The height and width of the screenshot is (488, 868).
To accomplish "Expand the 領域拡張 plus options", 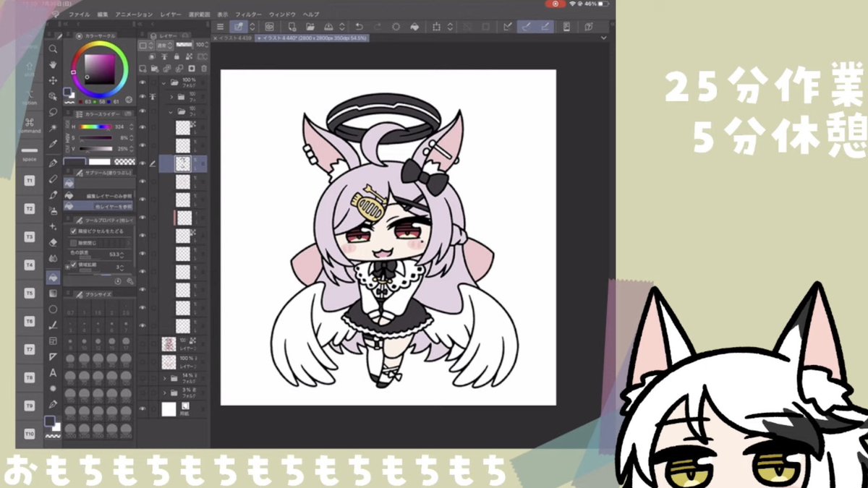I will 67,266.
